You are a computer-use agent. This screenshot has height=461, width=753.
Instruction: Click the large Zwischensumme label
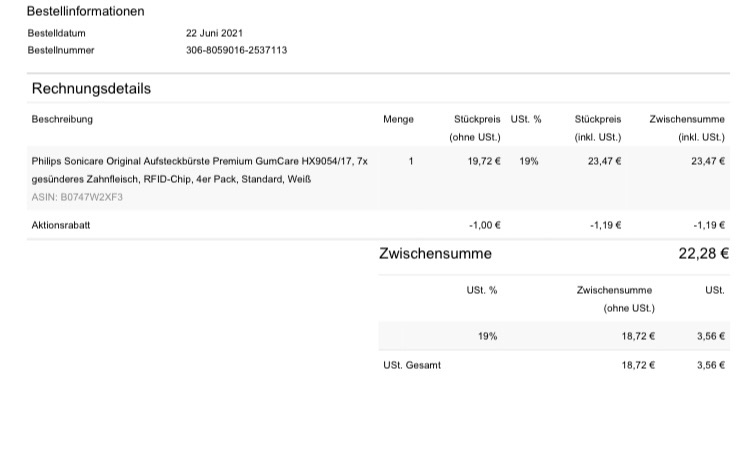(x=435, y=254)
